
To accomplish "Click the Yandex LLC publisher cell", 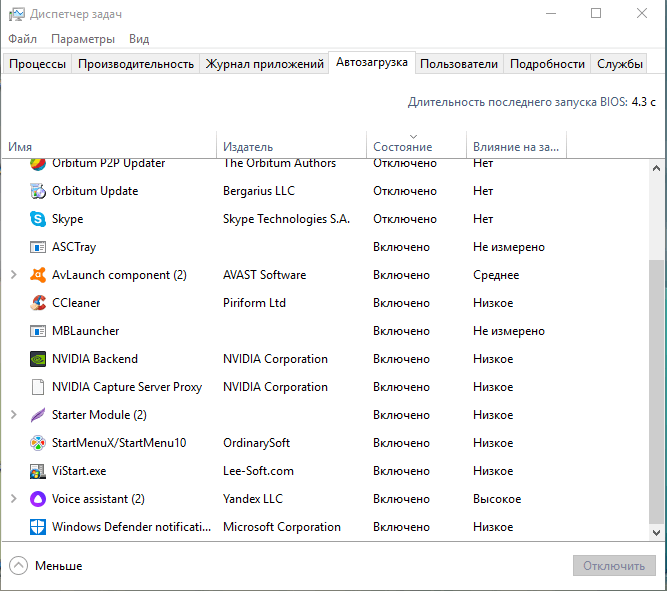I will pos(253,499).
